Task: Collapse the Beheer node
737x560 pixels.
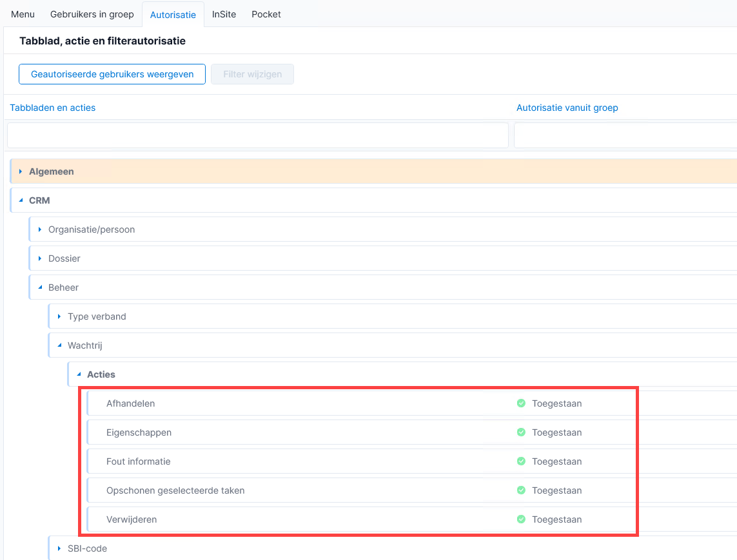Action: point(39,287)
